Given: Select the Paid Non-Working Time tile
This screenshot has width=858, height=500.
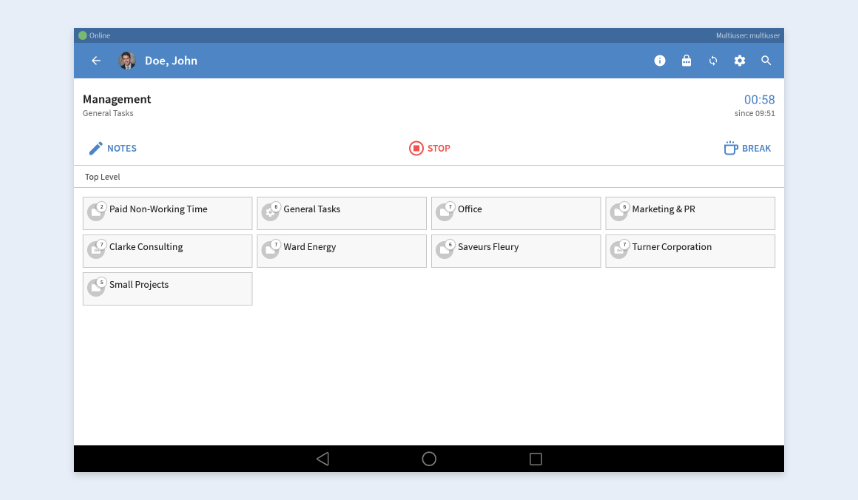Looking at the screenshot, I should tap(167, 213).
